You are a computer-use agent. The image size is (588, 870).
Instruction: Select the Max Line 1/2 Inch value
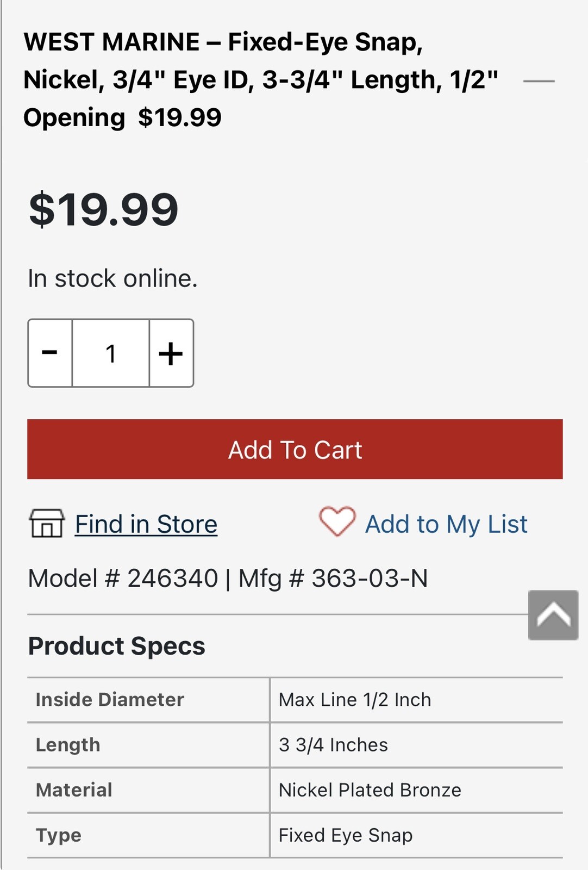(355, 700)
